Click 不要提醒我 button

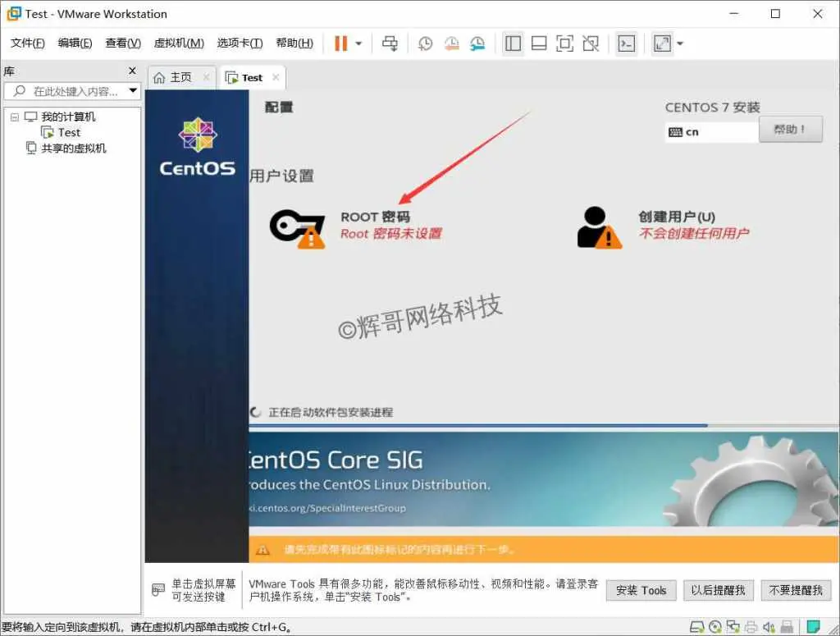pos(796,591)
